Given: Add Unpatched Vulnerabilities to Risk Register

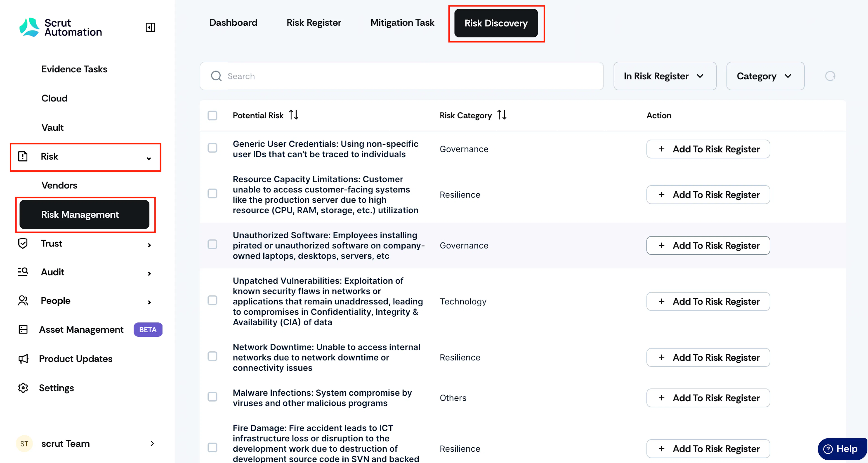Looking at the screenshot, I should coord(708,301).
